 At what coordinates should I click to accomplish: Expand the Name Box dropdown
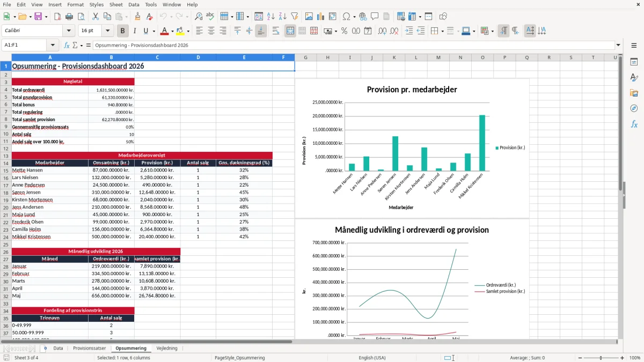53,45
